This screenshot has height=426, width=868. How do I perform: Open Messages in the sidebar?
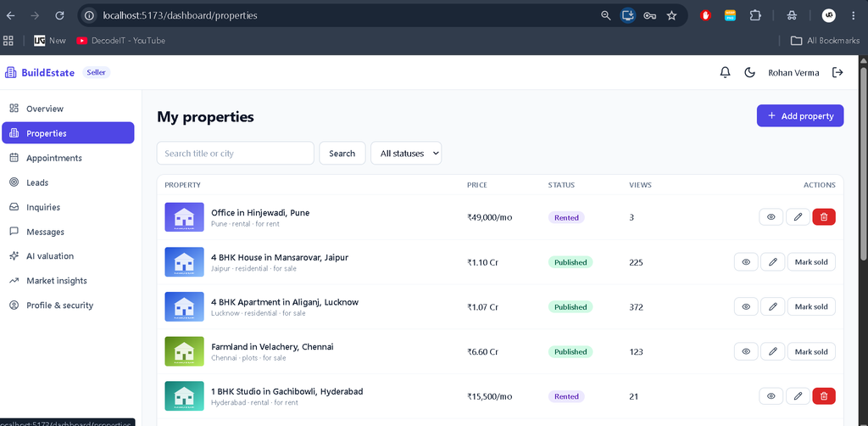[68, 232]
